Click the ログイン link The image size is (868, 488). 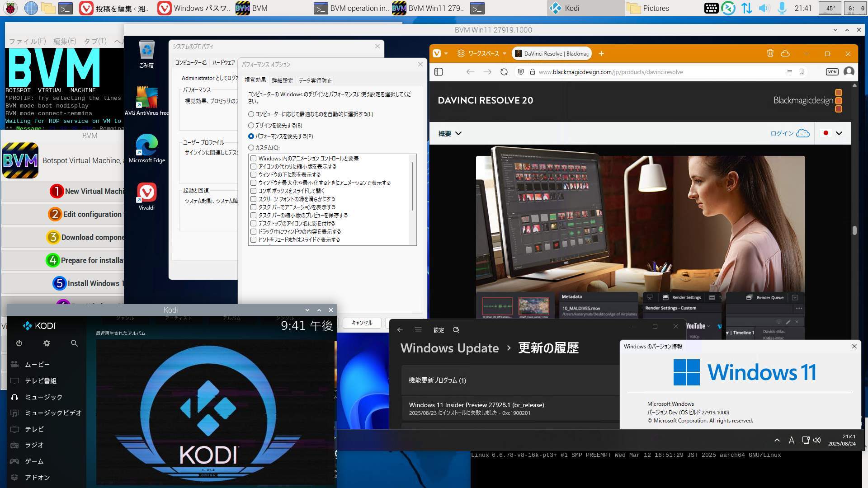click(782, 133)
